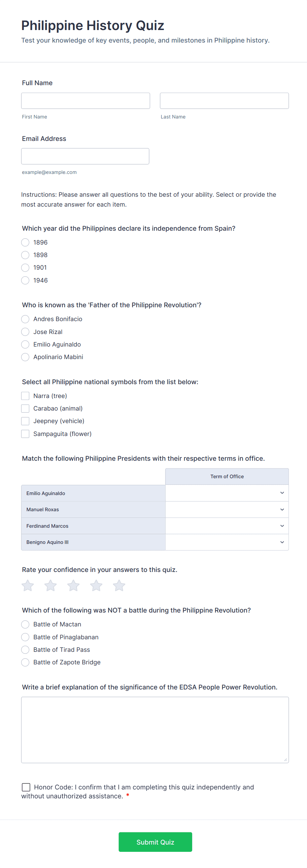The width and height of the screenshot is (307, 868).
Task: Check Sampaguita (flower) as national symbol
Action: 25,434
